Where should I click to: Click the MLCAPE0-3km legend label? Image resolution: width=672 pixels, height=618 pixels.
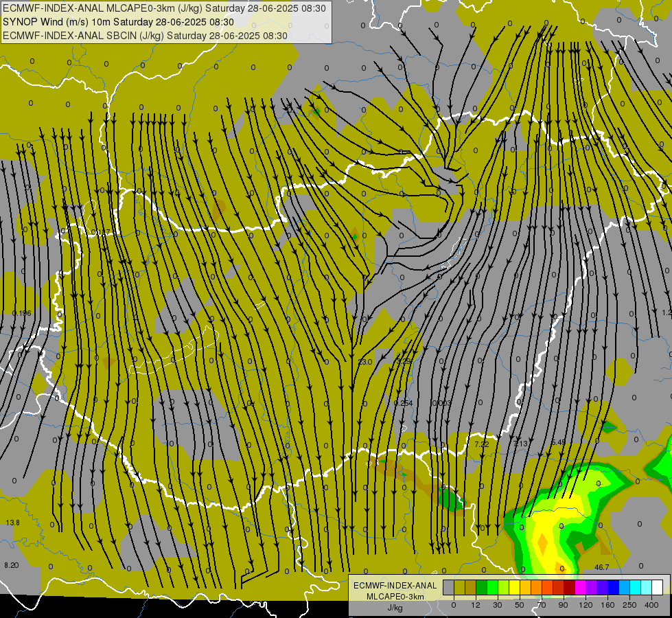coord(395,597)
